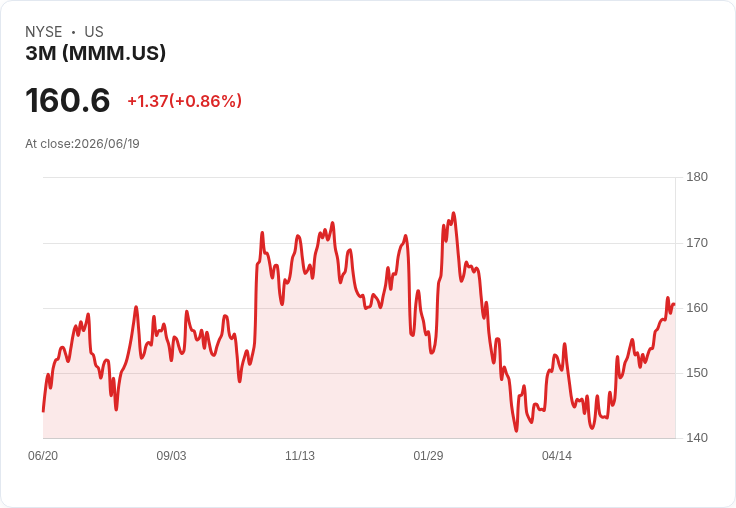The height and width of the screenshot is (508, 736).
Task: Click the 180 y-axis price label
Action: tap(697, 177)
